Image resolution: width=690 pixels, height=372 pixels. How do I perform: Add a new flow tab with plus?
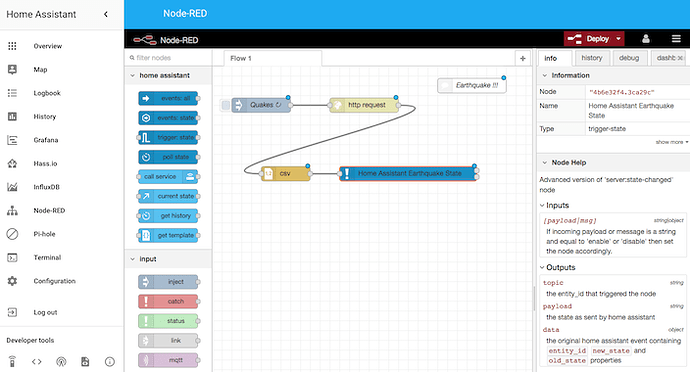coord(522,58)
